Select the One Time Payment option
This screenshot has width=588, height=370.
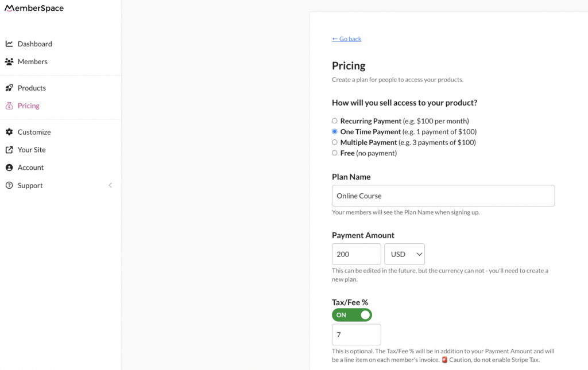coord(335,131)
